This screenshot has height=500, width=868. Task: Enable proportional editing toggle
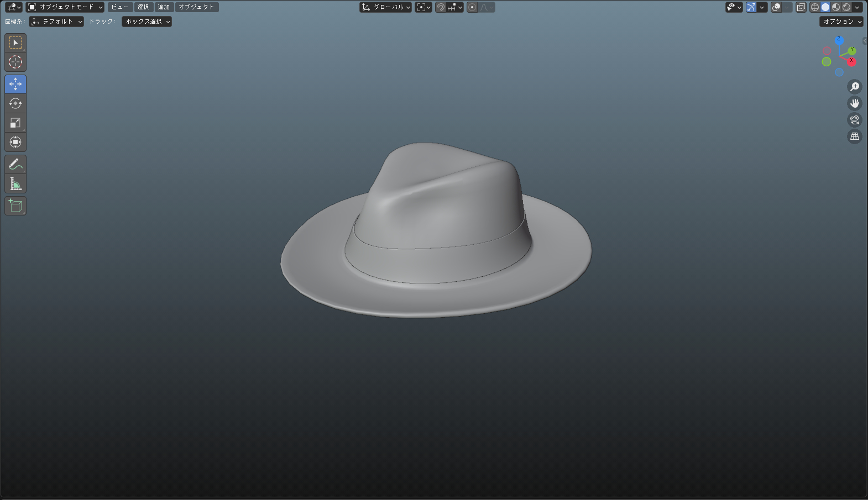coord(472,7)
